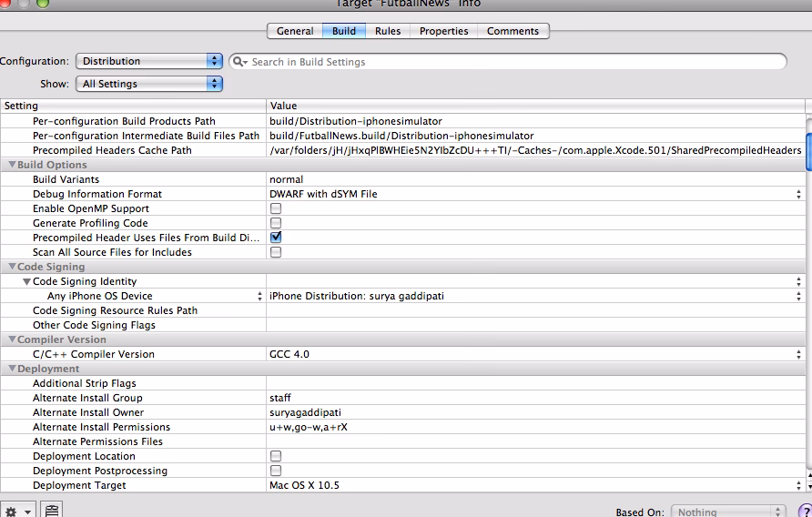
Task: Click the 'normal' build variants value
Action: pos(287,179)
